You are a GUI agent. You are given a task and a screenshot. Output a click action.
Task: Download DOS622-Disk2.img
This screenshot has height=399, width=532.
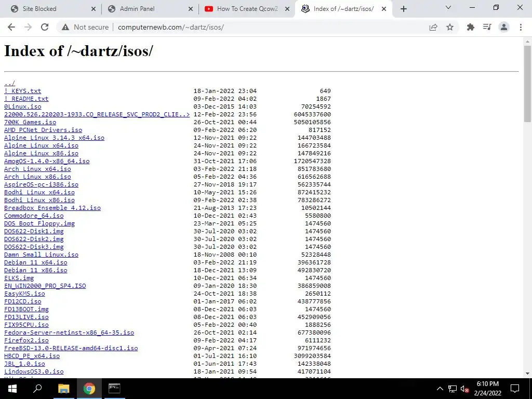[34, 239]
